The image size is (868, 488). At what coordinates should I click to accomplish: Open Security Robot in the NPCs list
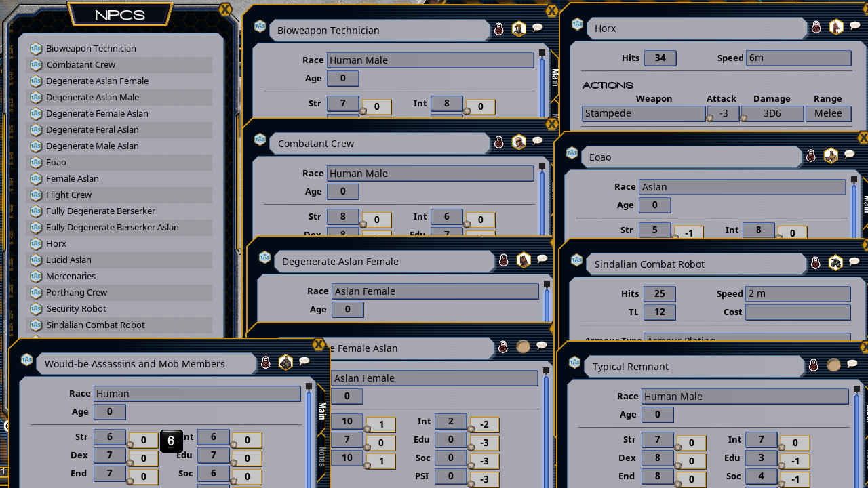76,308
